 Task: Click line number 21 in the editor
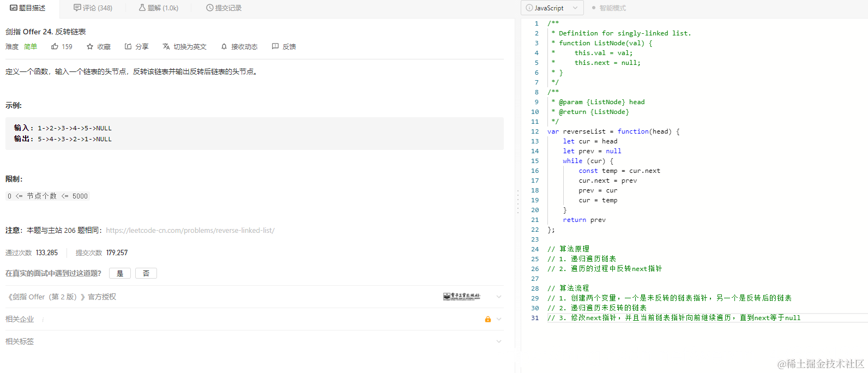coord(535,220)
